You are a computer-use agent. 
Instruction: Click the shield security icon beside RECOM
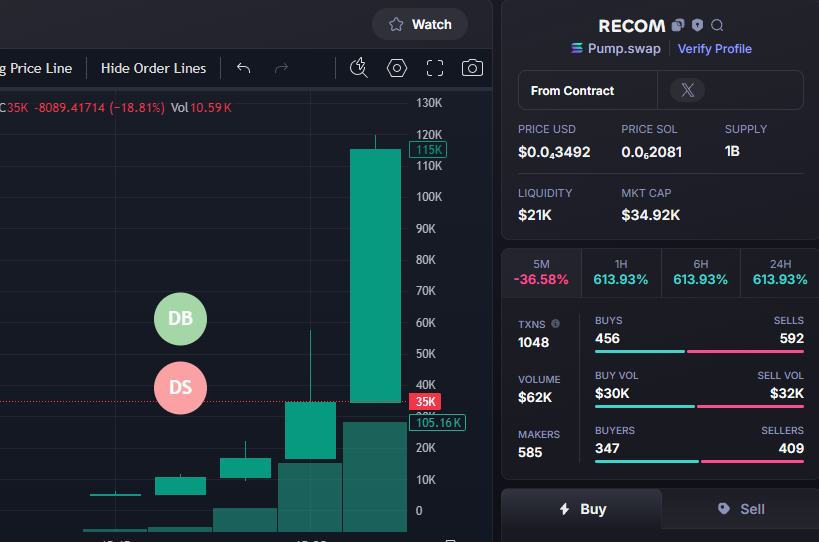coord(697,25)
